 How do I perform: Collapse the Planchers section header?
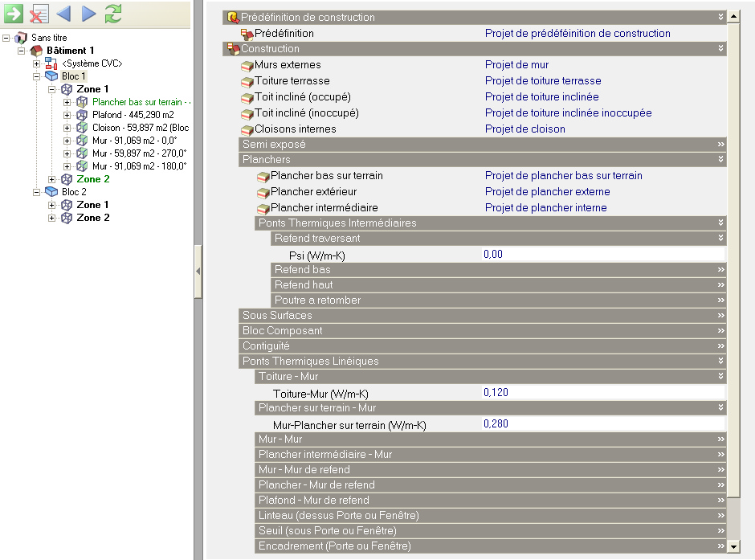(720, 160)
